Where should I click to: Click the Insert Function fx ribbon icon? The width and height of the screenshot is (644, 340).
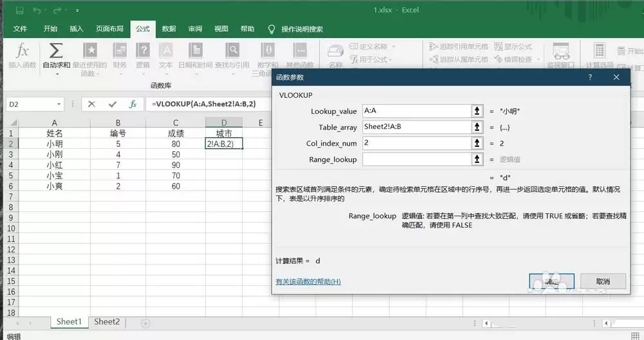pos(22,51)
